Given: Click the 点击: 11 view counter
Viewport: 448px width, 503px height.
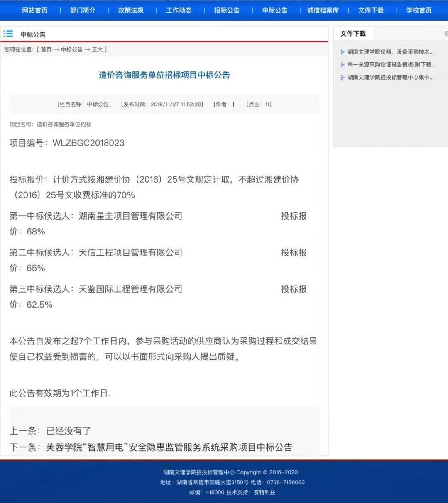Looking at the screenshot, I should pyautogui.click(x=259, y=104).
